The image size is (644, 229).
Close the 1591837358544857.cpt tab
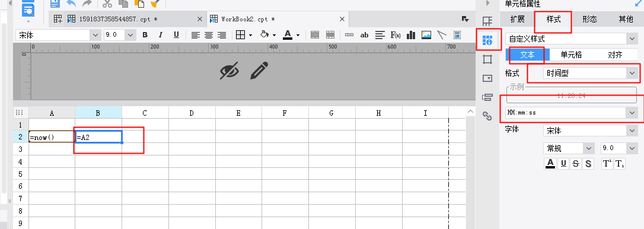pyautogui.click(x=200, y=19)
